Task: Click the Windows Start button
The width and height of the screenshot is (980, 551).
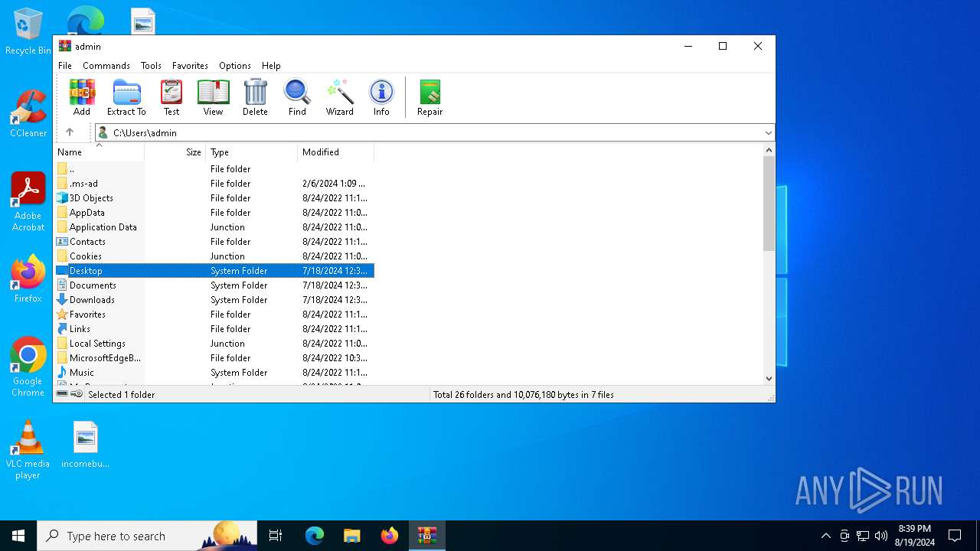Action: click(x=18, y=536)
